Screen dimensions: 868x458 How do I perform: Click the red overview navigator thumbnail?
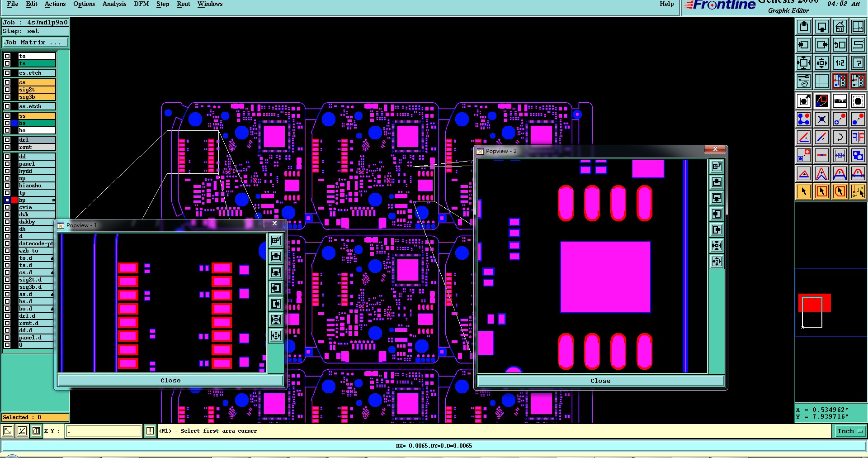pos(815,303)
